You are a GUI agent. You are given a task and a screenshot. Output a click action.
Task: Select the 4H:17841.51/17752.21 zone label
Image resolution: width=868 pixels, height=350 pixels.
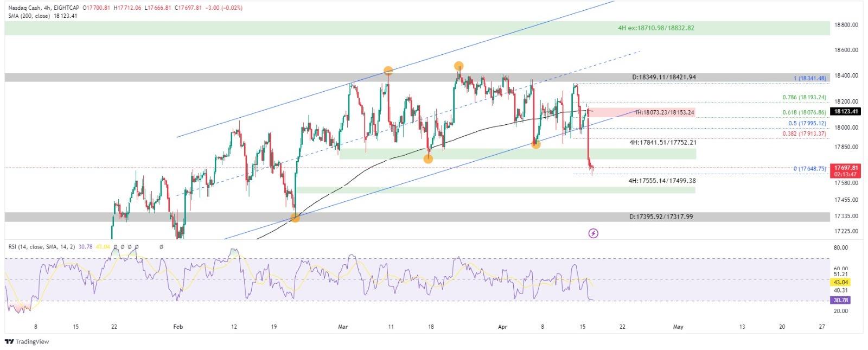[663, 143]
